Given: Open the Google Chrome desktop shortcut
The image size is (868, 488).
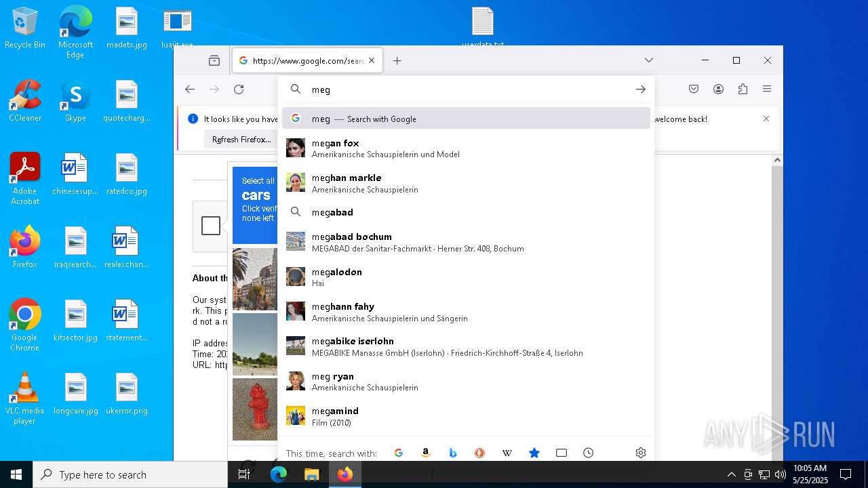Looking at the screenshot, I should click(x=25, y=325).
